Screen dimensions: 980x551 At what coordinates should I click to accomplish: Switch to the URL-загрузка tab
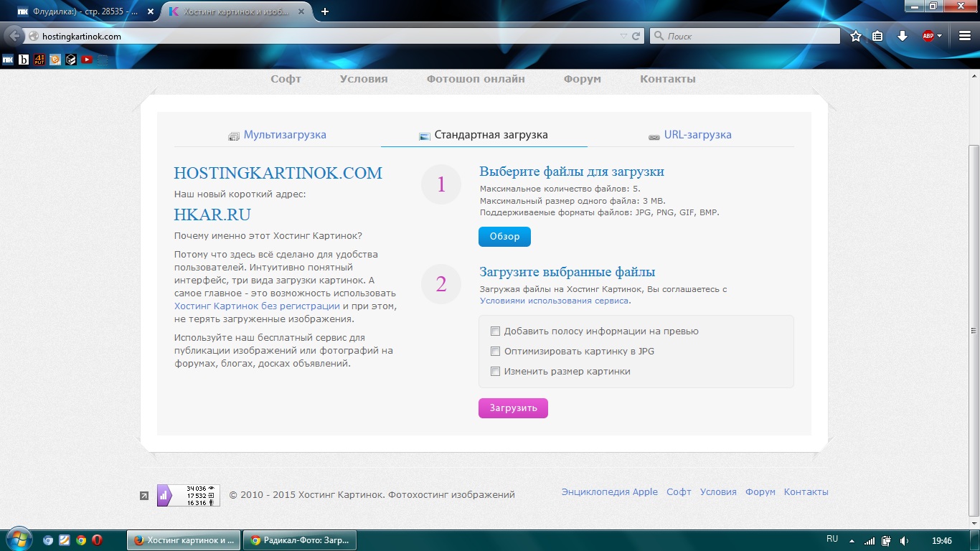(690, 135)
